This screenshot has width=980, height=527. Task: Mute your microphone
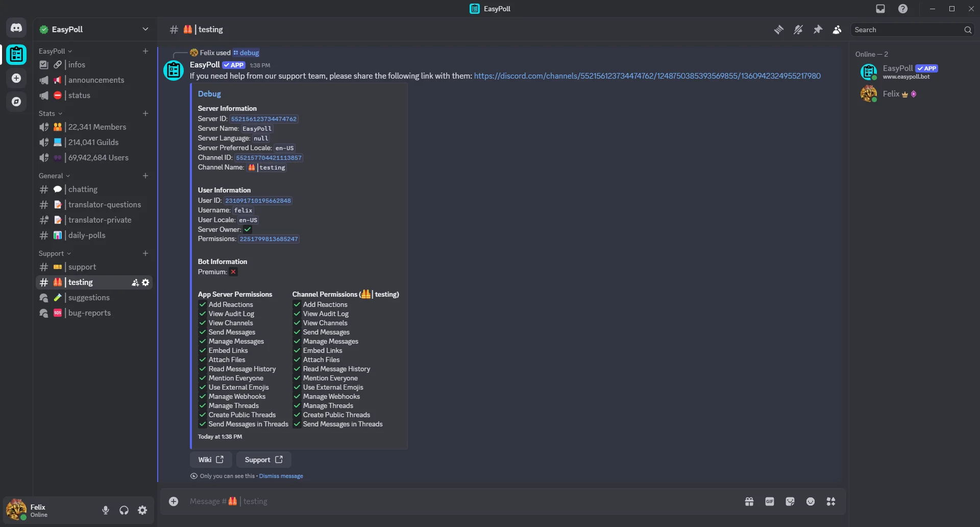point(105,510)
